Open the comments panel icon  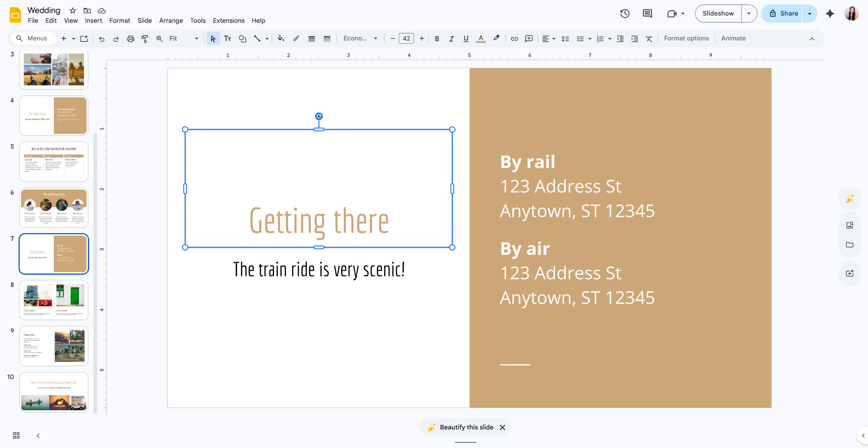[647, 14]
